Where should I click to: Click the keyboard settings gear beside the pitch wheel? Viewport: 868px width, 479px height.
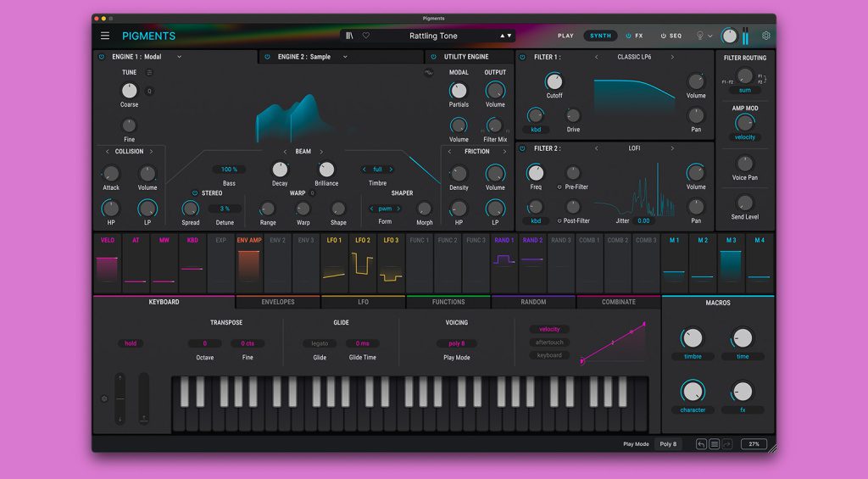(x=104, y=398)
